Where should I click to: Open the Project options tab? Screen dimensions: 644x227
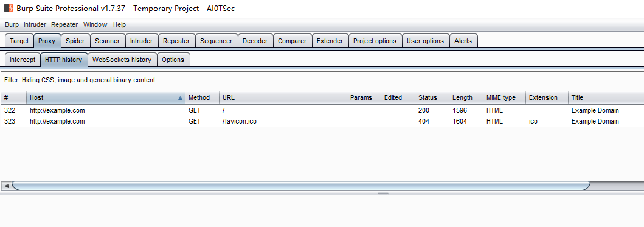pyautogui.click(x=375, y=41)
